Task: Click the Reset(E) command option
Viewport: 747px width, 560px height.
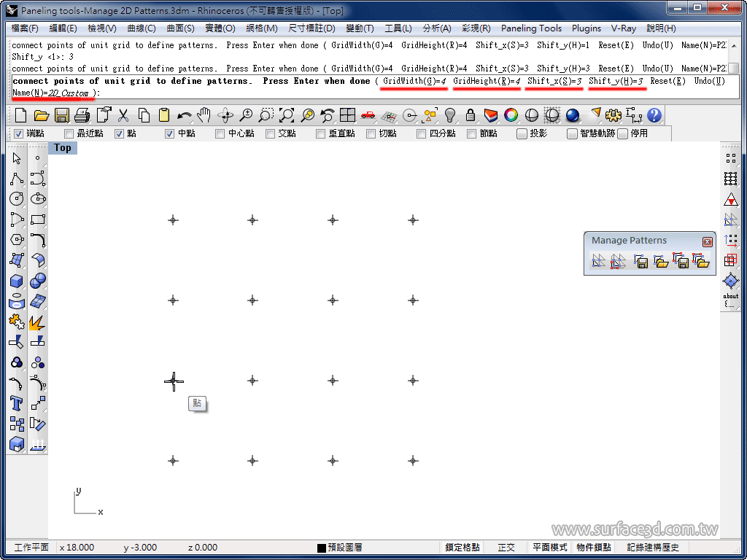Action: coord(668,81)
